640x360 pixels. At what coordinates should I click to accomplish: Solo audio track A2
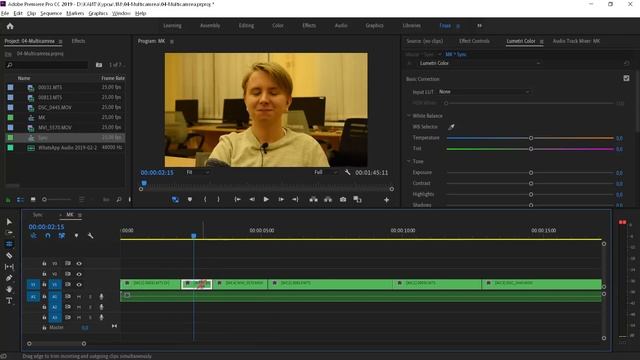[x=90, y=307]
